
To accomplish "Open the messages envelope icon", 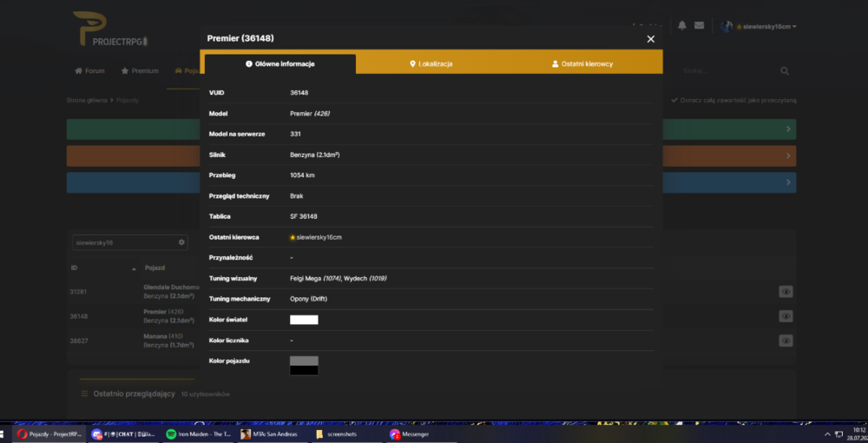I will click(699, 25).
